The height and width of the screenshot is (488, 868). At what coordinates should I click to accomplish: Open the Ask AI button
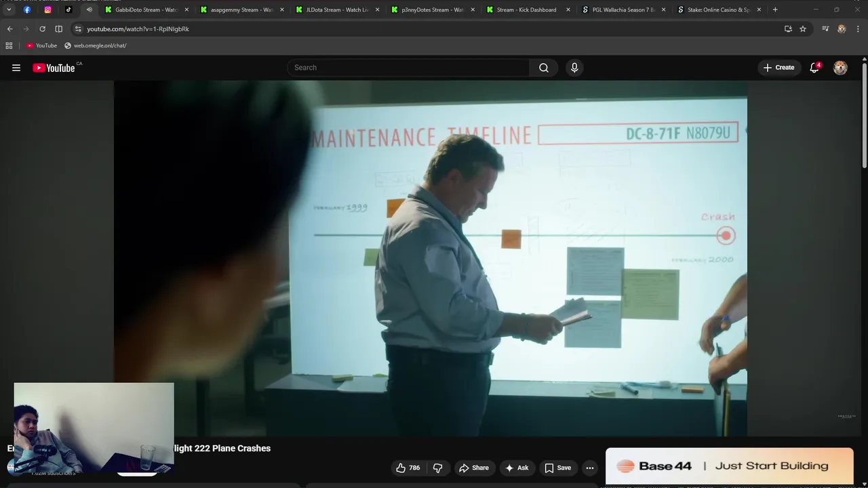(517, 468)
